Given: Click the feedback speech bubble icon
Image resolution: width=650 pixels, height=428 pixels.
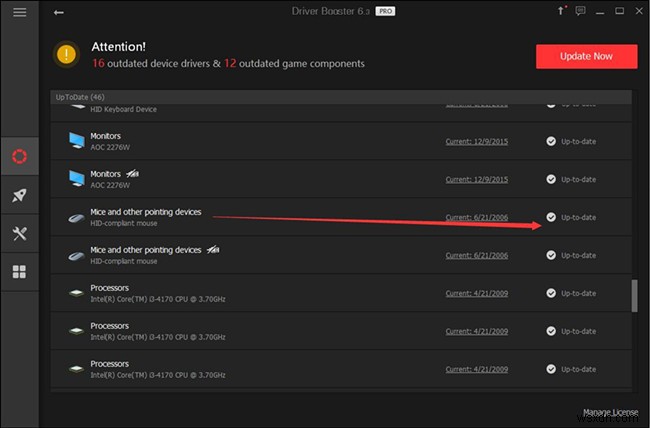Looking at the screenshot, I should (578, 12).
